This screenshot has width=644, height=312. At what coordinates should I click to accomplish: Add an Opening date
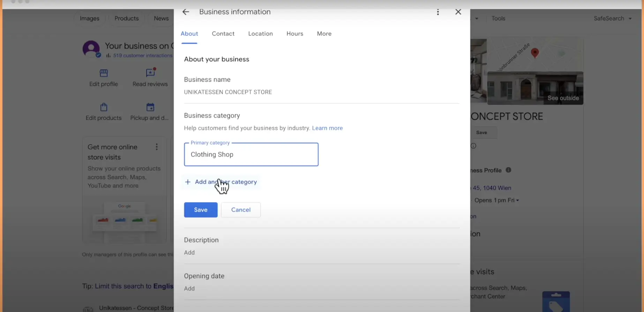coord(189,288)
